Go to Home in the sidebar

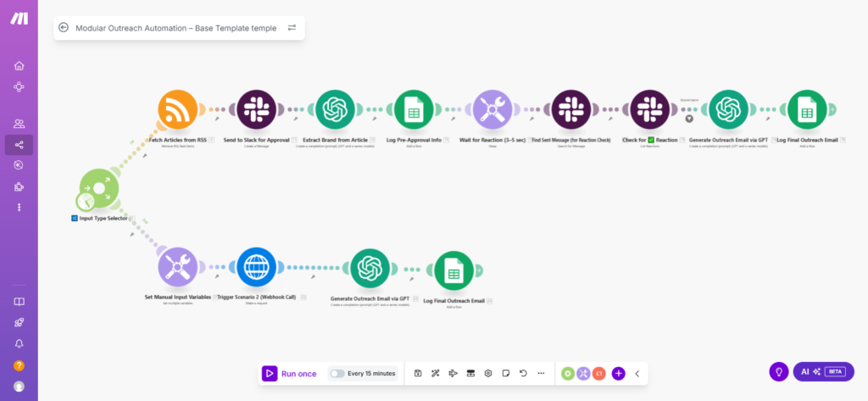(19, 66)
